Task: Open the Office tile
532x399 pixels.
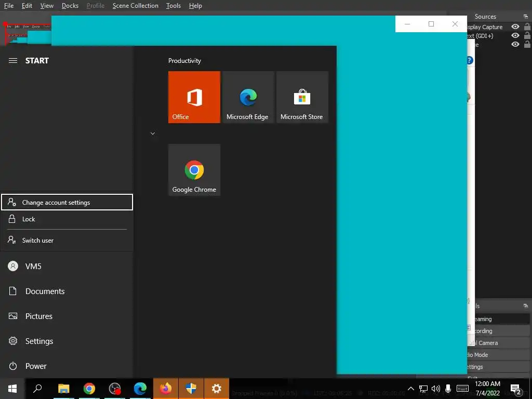Action: click(x=194, y=97)
